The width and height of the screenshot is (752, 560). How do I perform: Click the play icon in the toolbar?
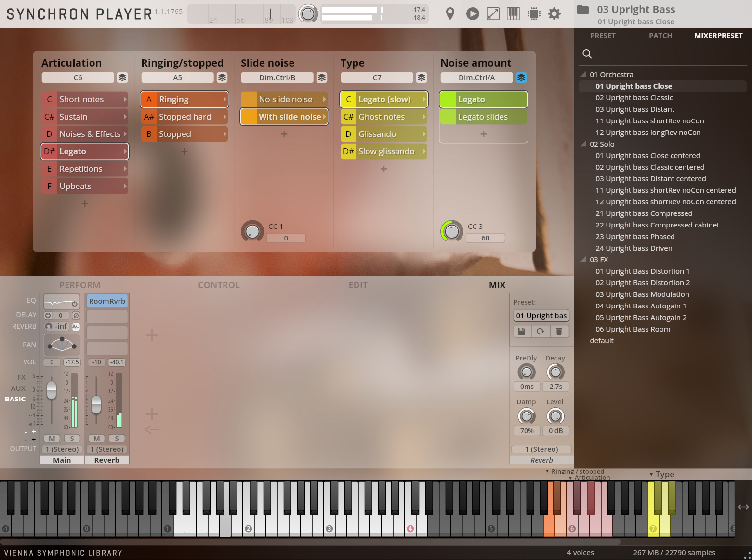(472, 13)
